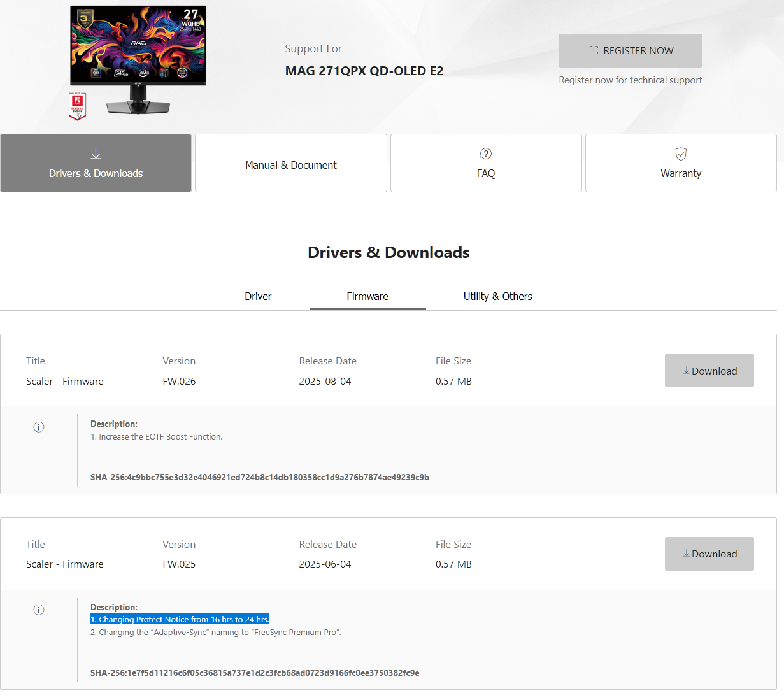The height and width of the screenshot is (695, 784).
Task: Click the FW.025 version value
Action: pyautogui.click(x=179, y=564)
